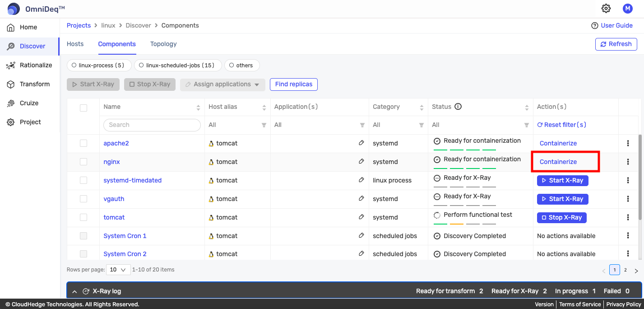Click the Name column sort arrows

(x=198, y=108)
